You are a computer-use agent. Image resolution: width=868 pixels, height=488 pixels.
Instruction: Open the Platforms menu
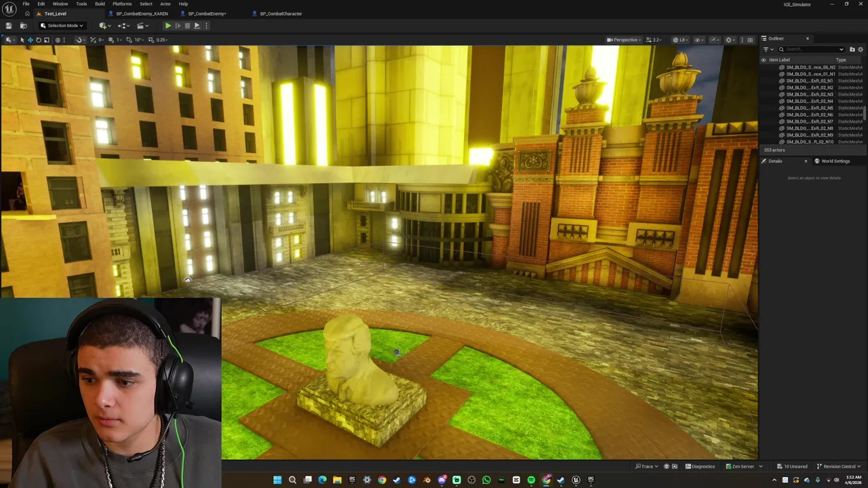[122, 4]
